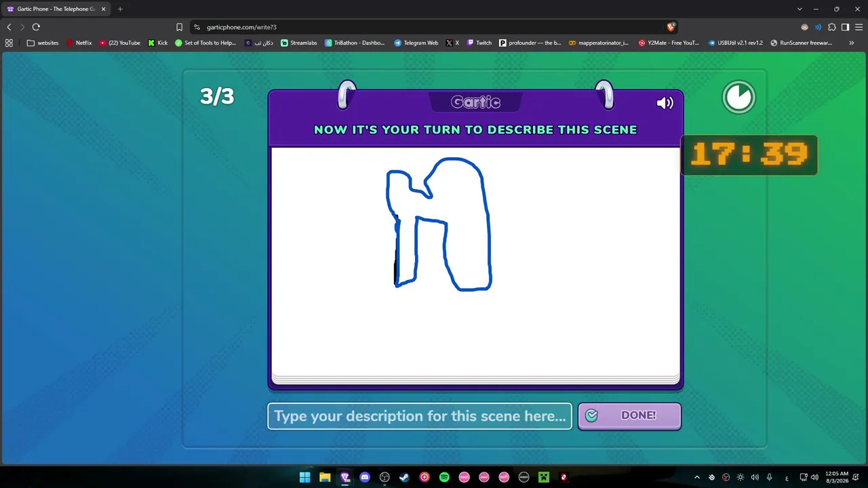Open the Brave Shields lion icon
The image size is (868, 488).
point(671,27)
